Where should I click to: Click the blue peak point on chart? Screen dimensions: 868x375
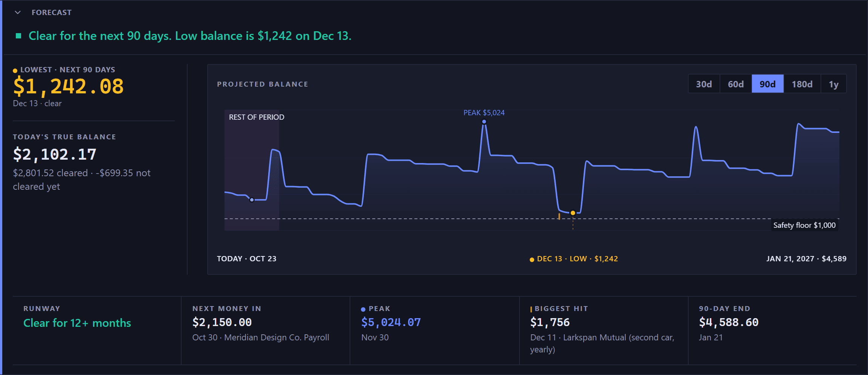pos(484,122)
